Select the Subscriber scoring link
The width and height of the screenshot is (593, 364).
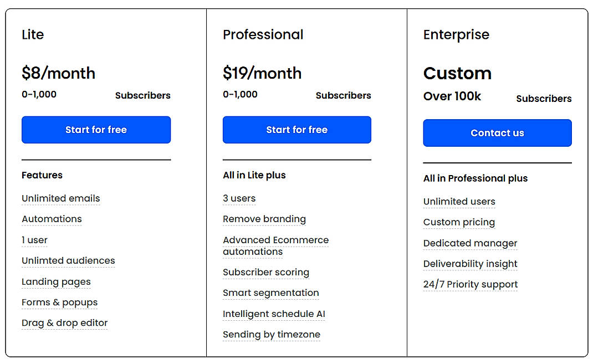(266, 273)
